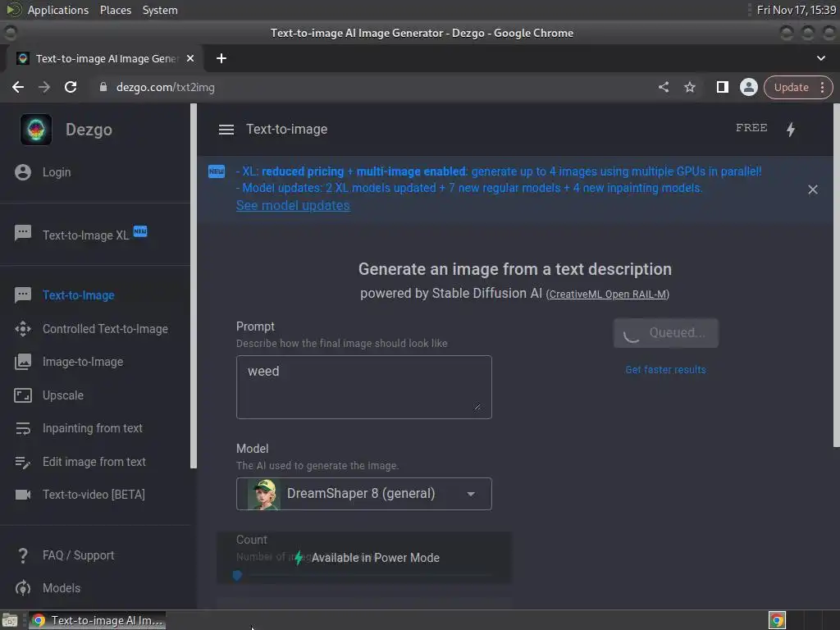Click the Chrome icon in system tray

coord(777,621)
